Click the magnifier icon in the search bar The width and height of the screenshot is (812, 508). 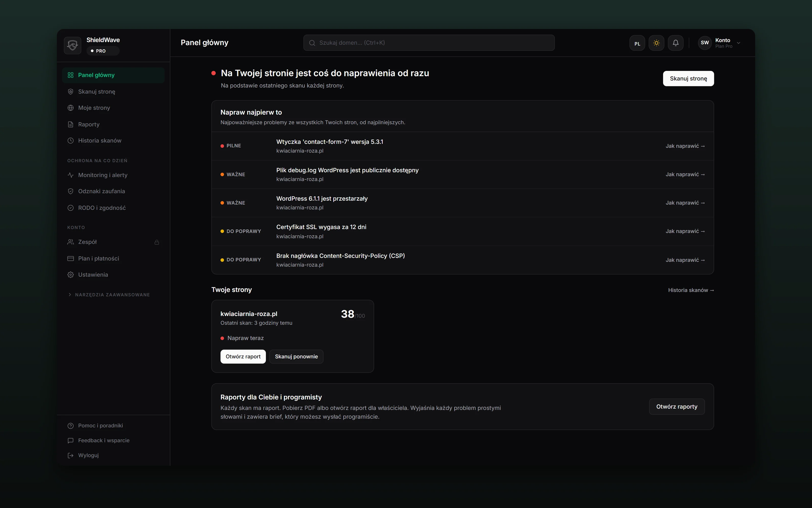[312, 43]
